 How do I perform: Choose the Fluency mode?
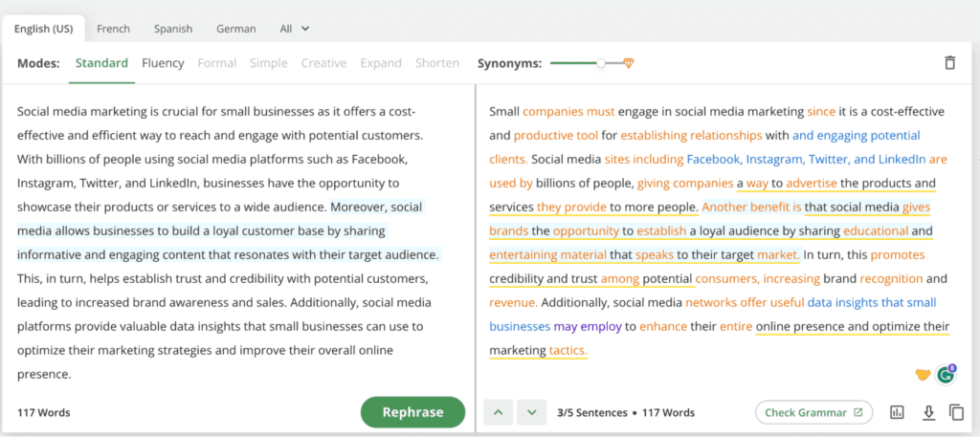(163, 63)
